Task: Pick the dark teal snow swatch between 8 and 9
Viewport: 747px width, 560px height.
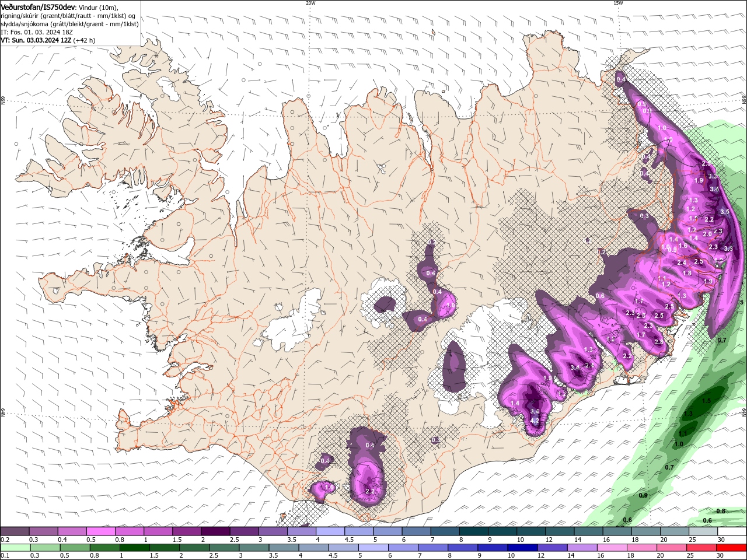Action: 473,531
